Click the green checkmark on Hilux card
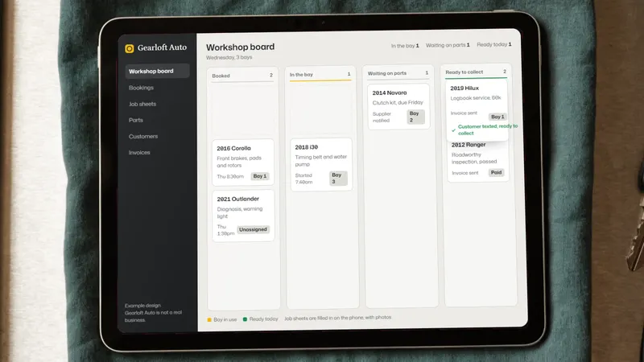 pyautogui.click(x=453, y=130)
